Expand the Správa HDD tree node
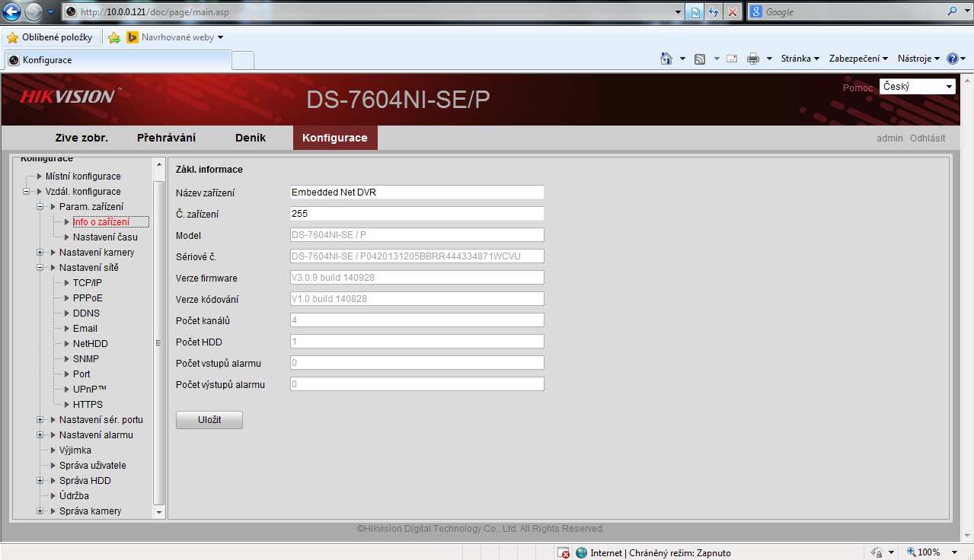Screen dimensions: 974x560 pyautogui.click(x=40, y=481)
